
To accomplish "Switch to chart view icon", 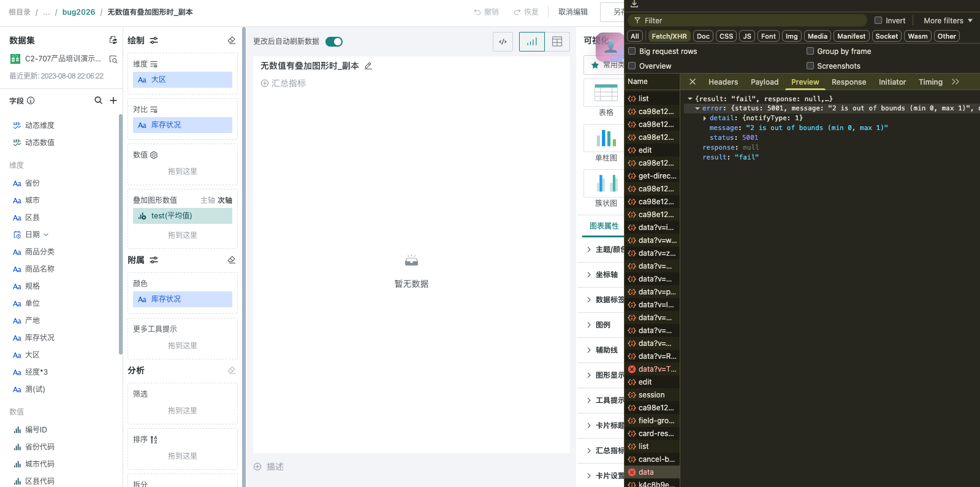I will [x=532, y=42].
